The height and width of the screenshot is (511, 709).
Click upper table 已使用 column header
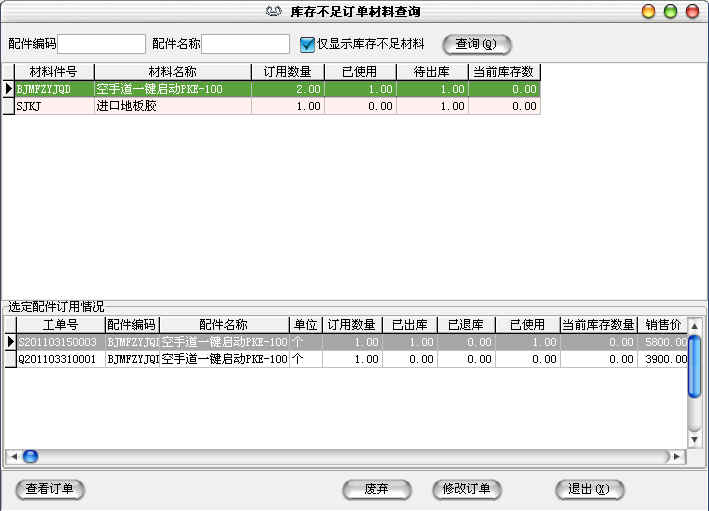[x=360, y=72]
